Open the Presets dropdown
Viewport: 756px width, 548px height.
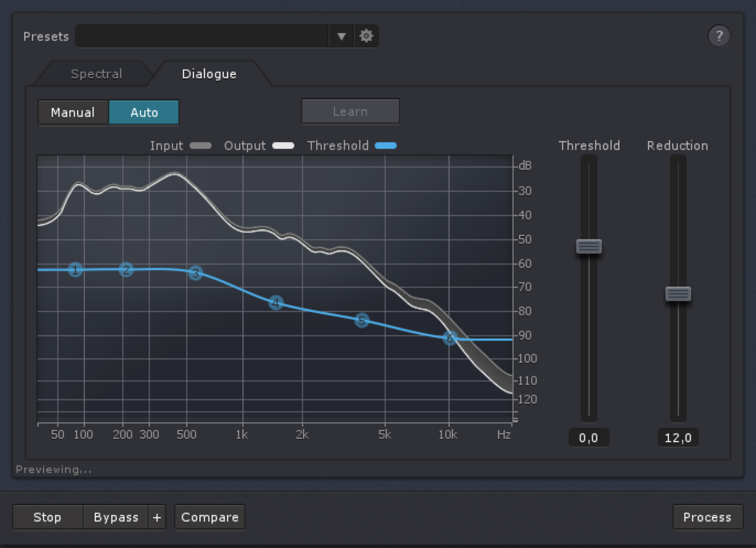pyautogui.click(x=342, y=36)
